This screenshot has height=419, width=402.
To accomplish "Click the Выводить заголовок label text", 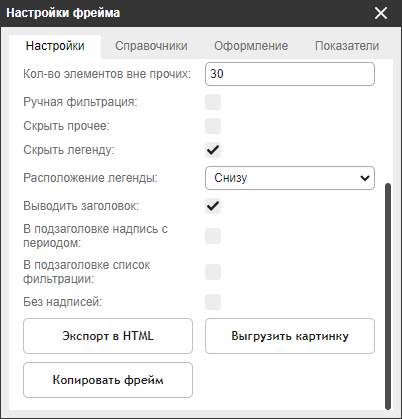I will coord(81,206).
